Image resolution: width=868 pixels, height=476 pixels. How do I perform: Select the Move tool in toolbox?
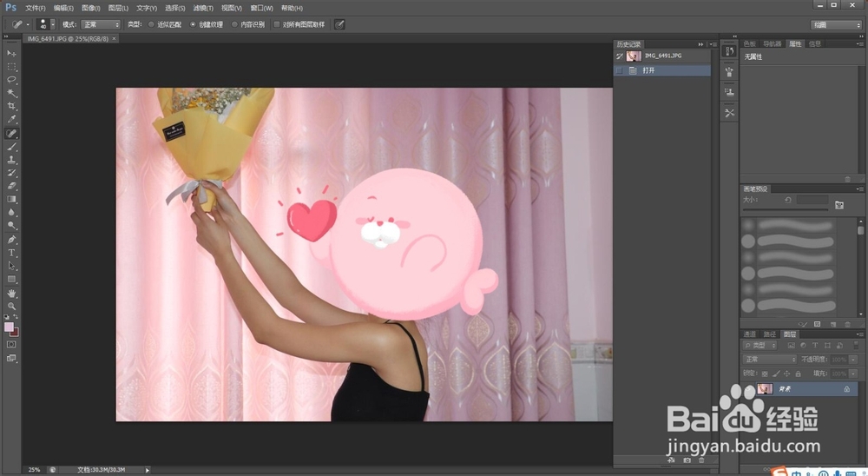[11, 53]
